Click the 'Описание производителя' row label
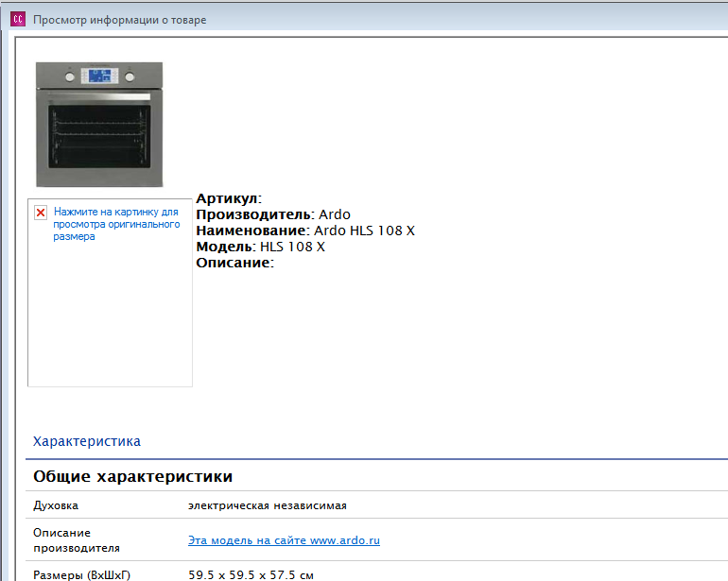The width and height of the screenshot is (728, 581). pyautogui.click(x=77, y=540)
